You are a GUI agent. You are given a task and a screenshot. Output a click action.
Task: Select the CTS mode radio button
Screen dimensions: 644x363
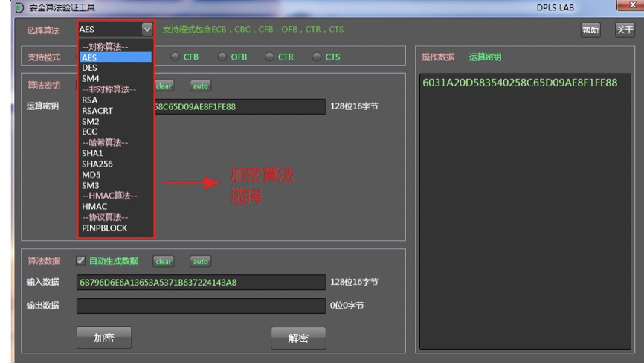317,57
